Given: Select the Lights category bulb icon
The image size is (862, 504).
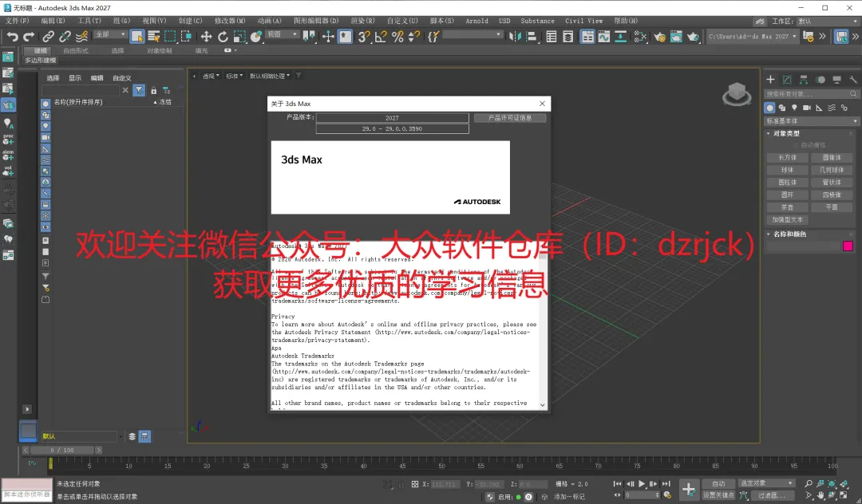Looking at the screenshot, I should 794,108.
